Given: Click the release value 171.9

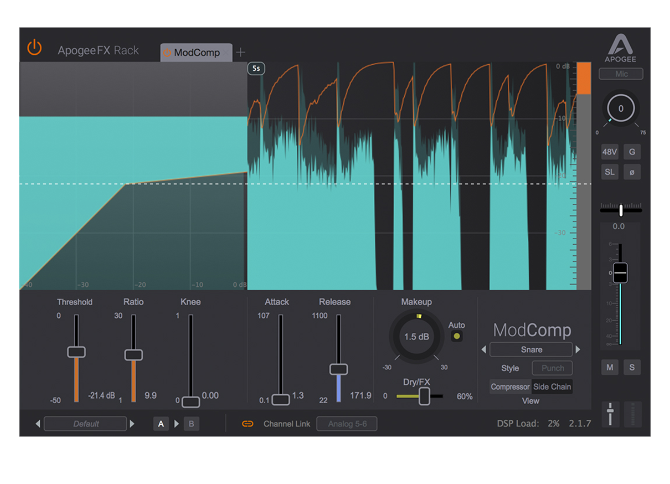Looking at the screenshot, I should click(x=361, y=396).
